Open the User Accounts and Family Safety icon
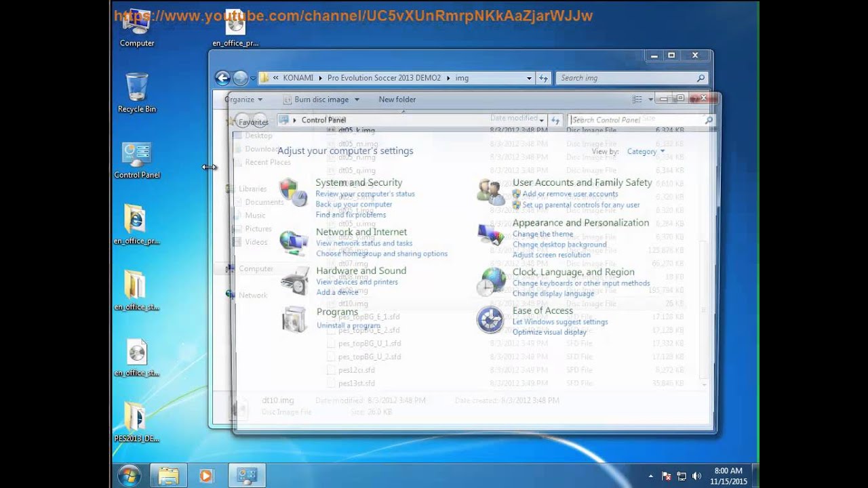This screenshot has height=488, width=868. tap(490, 192)
